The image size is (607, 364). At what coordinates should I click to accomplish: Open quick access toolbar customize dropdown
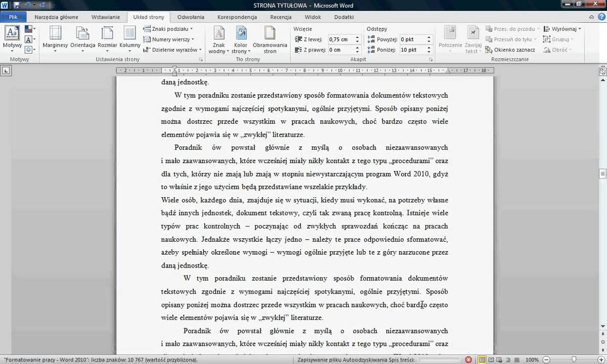tap(54, 6)
